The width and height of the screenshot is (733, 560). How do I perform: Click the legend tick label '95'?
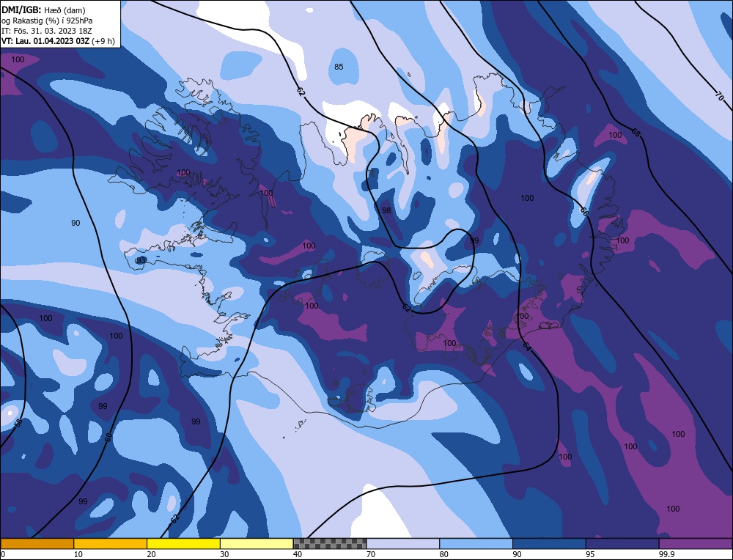pyautogui.click(x=590, y=554)
